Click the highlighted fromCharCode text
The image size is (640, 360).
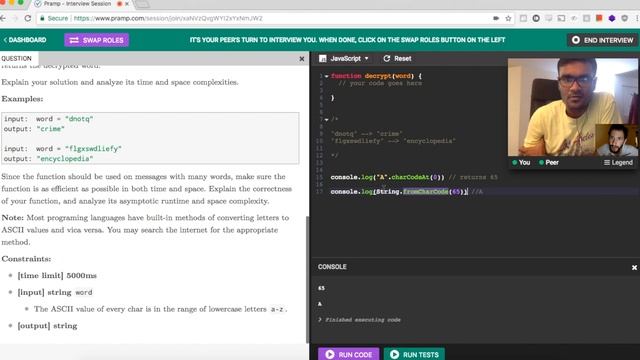tap(425, 191)
